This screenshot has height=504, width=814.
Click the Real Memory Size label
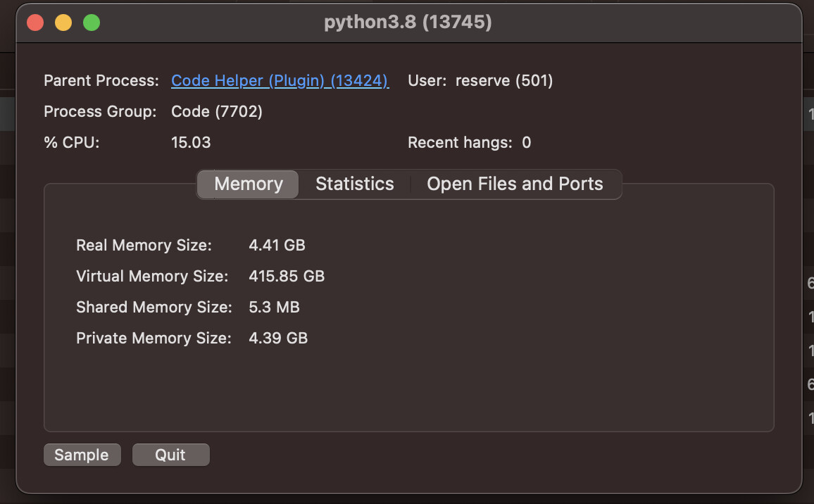pyautogui.click(x=144, y=245)
